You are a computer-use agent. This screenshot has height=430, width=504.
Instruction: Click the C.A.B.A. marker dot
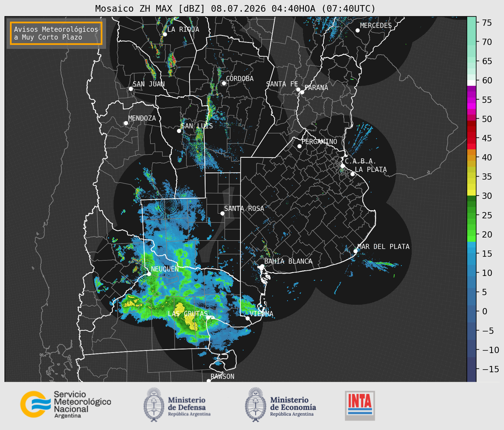(343, 166)
